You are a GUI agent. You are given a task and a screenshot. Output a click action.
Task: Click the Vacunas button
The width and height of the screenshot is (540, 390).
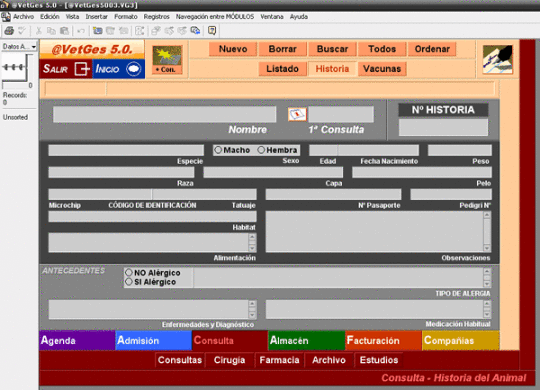[x=382, y=69]
